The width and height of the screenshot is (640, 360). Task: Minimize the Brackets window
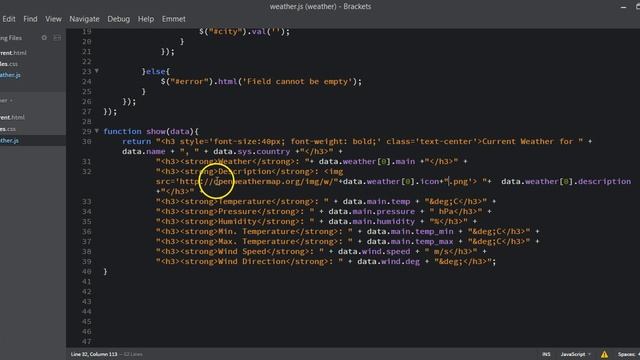[x=623, y=7]
